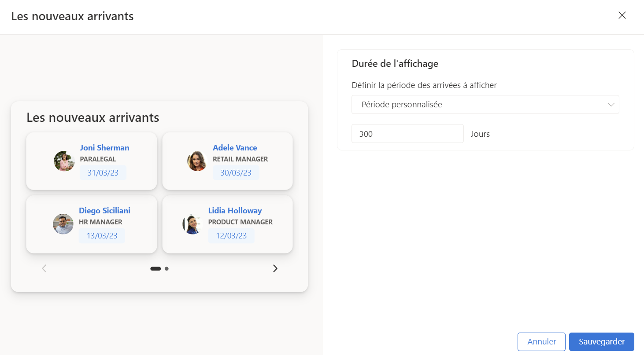644x355 pixels.
Task: Open Adele Vance's profile photo
Action: coord(197,161)
